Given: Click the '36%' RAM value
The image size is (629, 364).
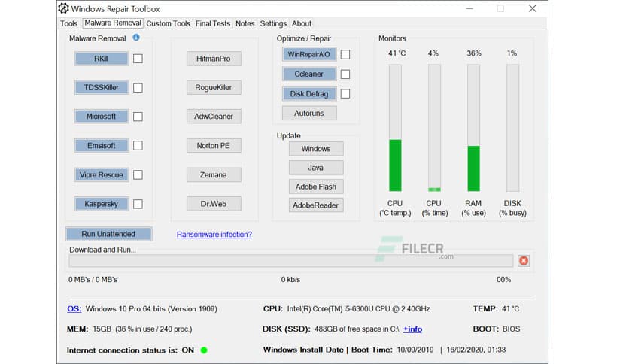Looking at the screenshot, I should 474,53.
